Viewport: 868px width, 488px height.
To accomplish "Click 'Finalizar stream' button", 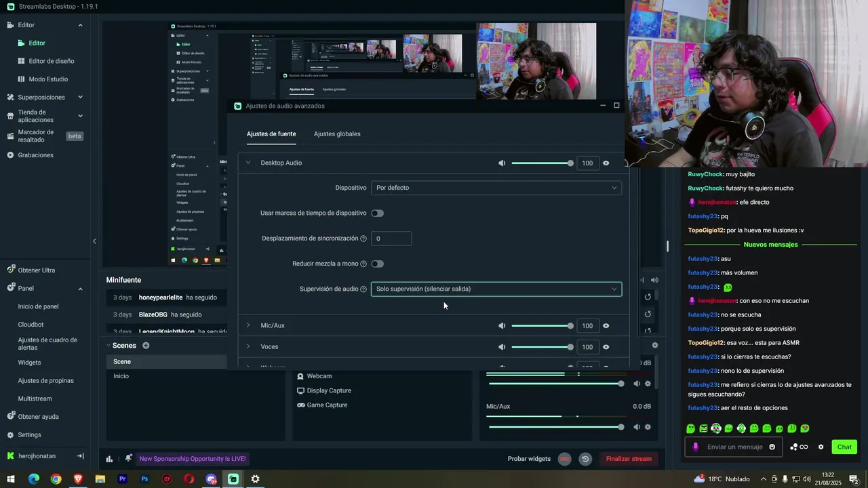I will 629,459.
